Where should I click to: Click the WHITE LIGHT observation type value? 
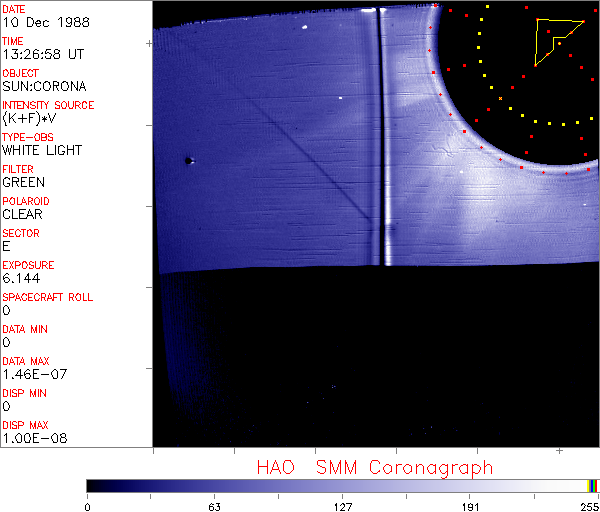click(42, 150)
